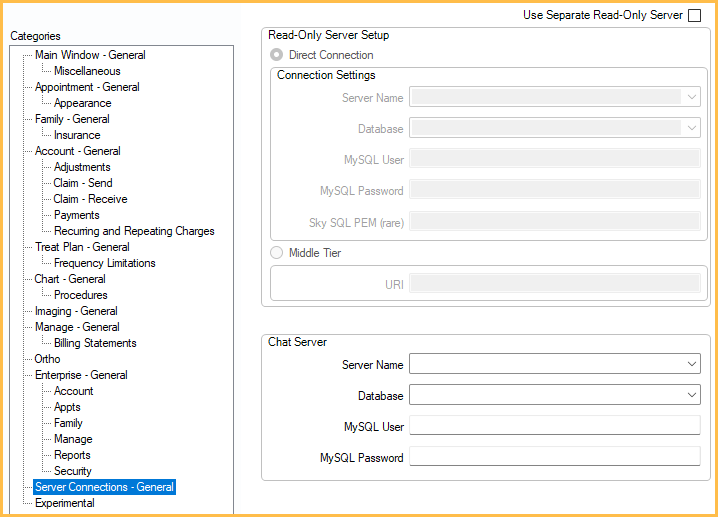Click the Chat Server MySQL Password field
The height and width of the screenshot is (517, 718).
pos(554,458)
